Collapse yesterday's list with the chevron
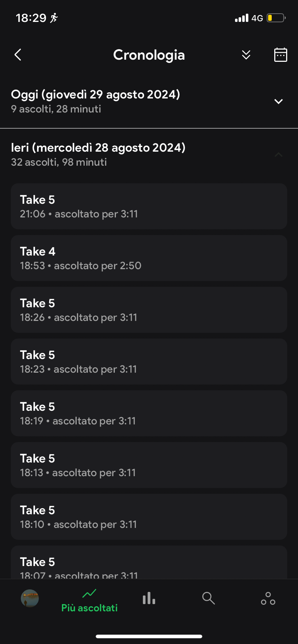The image size is (298, 644). tap(278, 155)
